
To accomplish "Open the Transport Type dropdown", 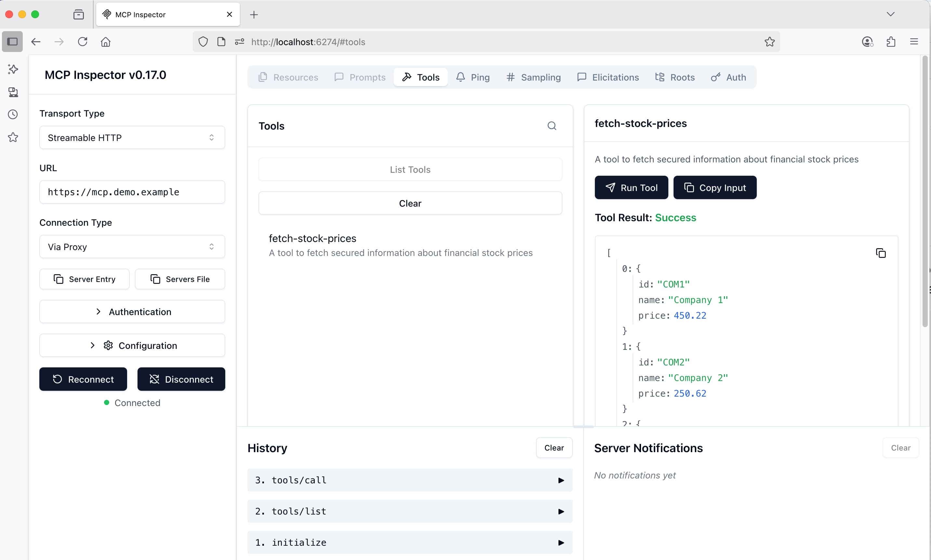I will [132, 138].
